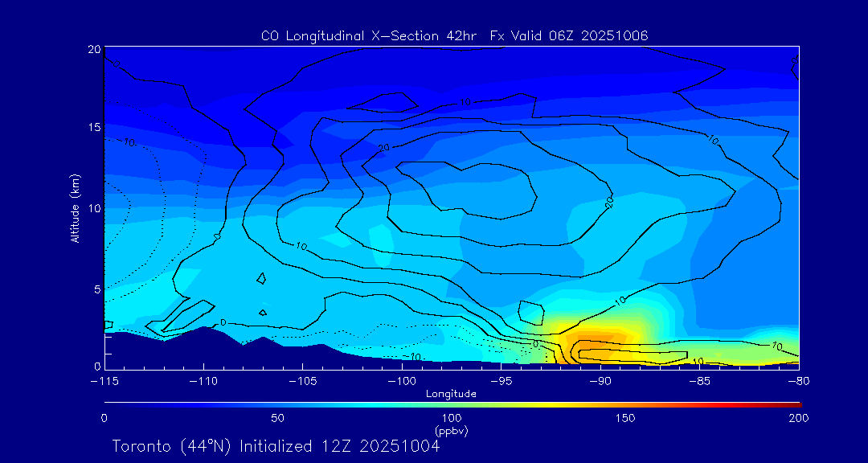Click color scale label "0" under colorbar

click(104, 418)
